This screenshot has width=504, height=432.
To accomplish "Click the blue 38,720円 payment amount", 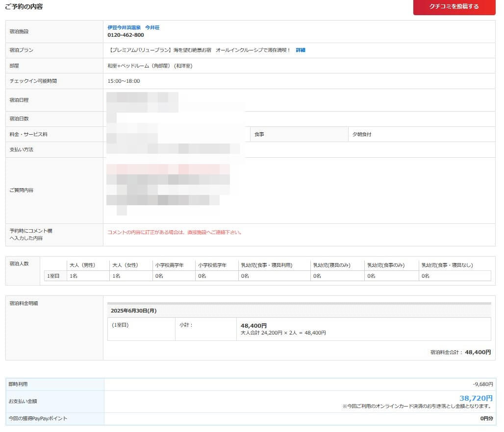I will (x=476, y=398).
